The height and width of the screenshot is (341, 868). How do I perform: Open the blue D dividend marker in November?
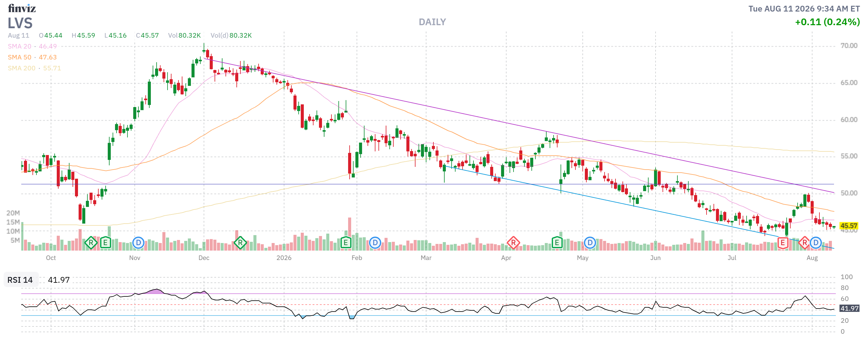[x=138, y=242]
